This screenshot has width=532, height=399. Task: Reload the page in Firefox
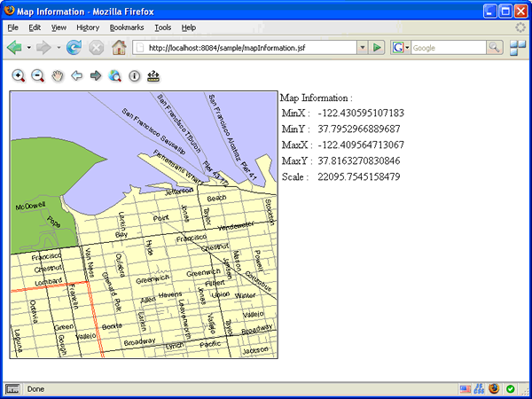pyautogui.click(x=74, y=48)
